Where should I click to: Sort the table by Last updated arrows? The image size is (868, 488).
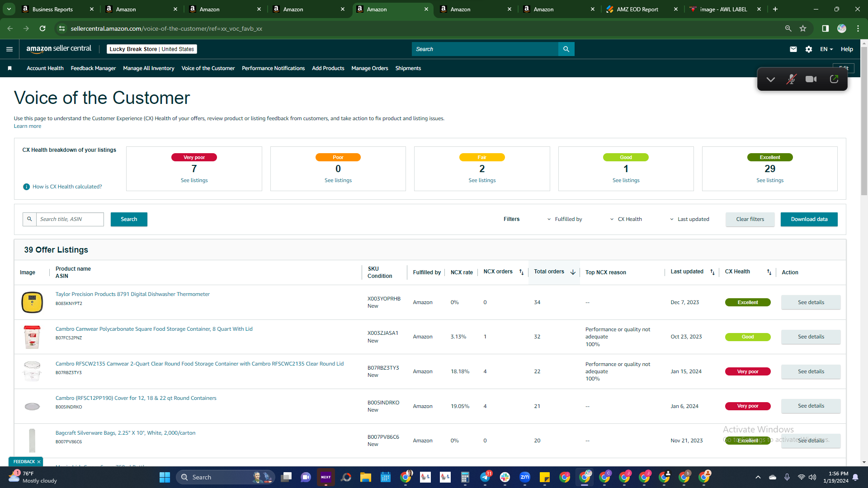[x=712, y=272]
